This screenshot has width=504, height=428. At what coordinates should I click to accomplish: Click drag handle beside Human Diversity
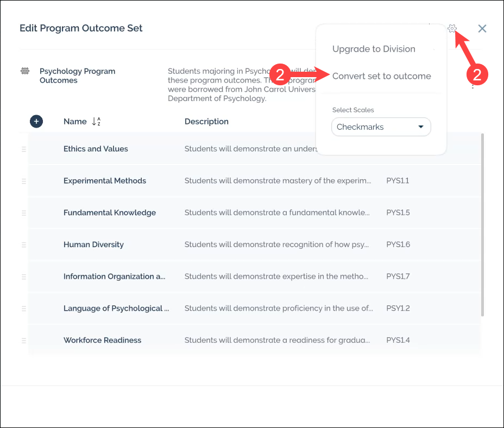point(24,245)
